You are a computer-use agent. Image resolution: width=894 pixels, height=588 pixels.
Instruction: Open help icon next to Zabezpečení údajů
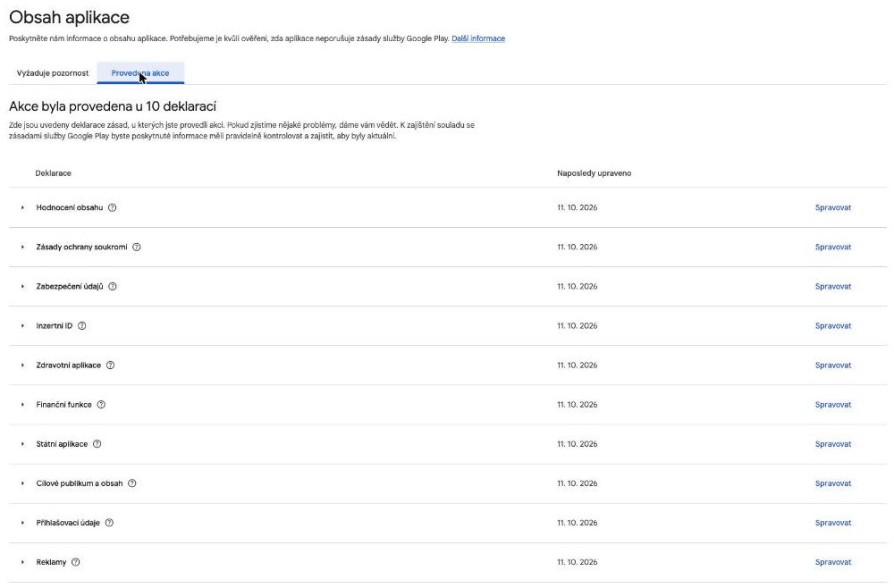[113, 286]
